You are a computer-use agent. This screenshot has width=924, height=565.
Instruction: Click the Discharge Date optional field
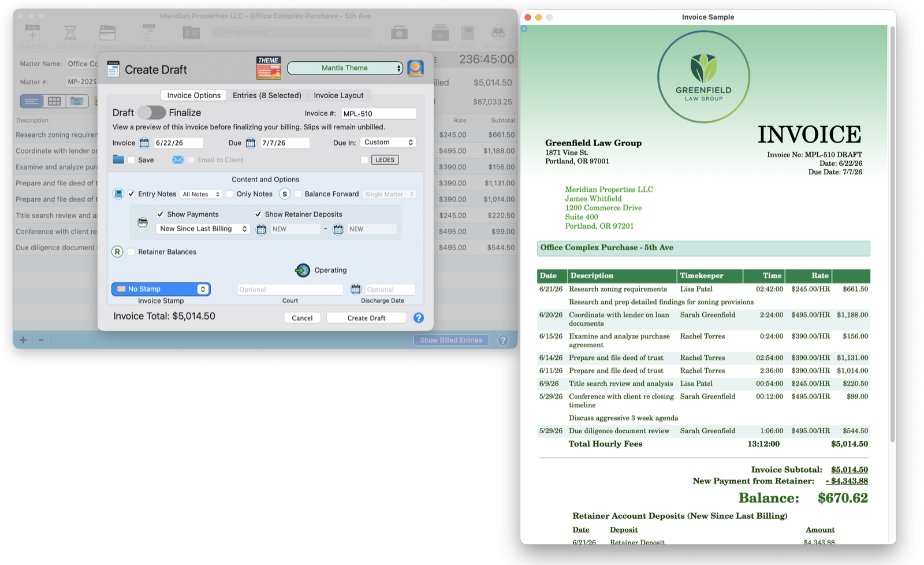click(x=389, y=289)
